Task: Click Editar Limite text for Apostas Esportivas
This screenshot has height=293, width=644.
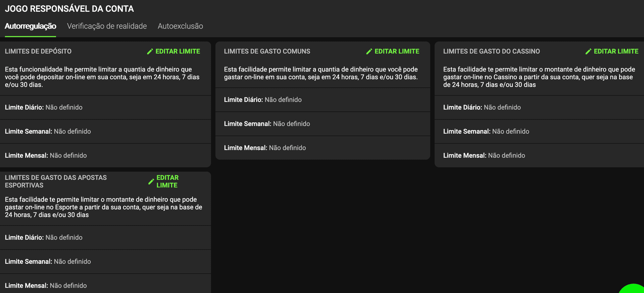Action: [167, 181]
